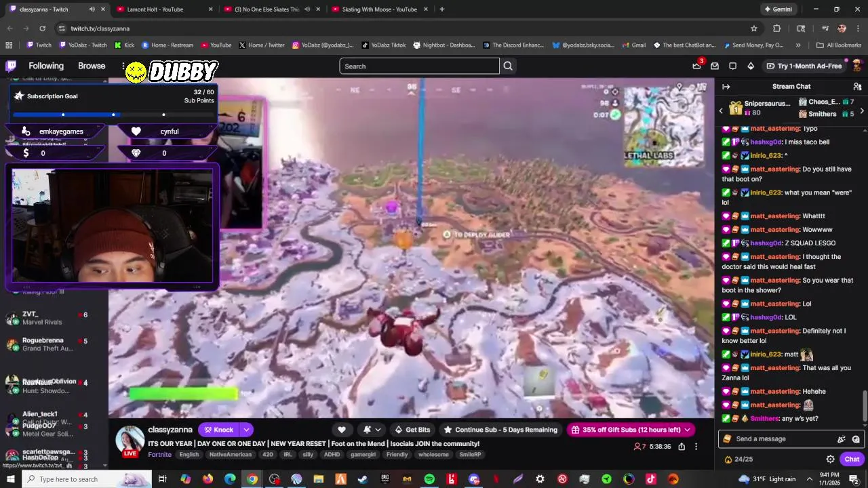Select the NativeAmerican stream tag
The width and height of the screenshot is (868, 488).
231,454
